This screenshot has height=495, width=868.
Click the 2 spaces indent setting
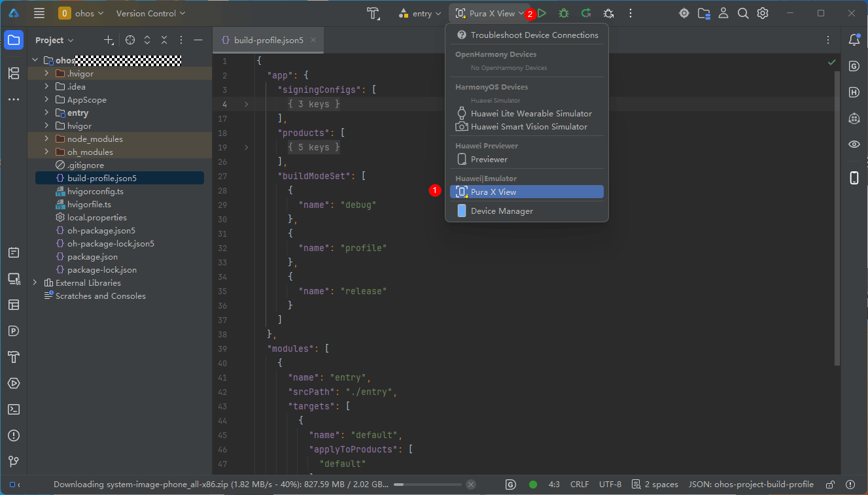(x=655, y=485)
